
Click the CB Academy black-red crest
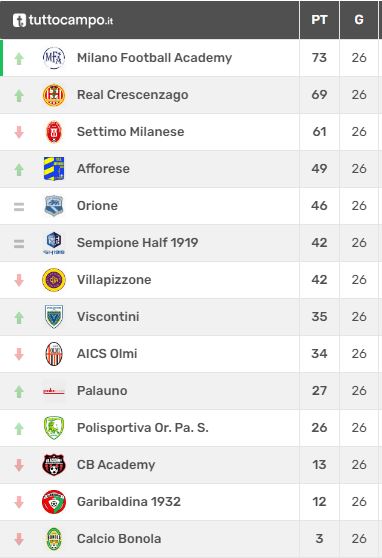(54, 465)
